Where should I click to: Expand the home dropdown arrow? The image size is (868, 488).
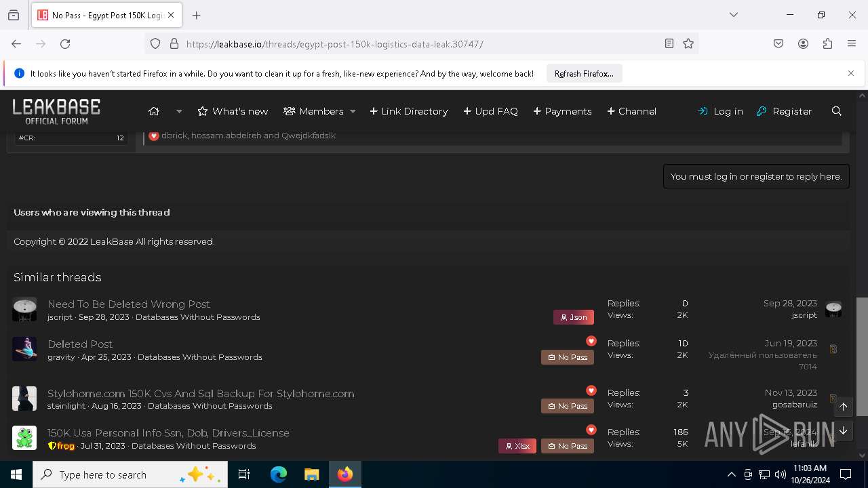[179, 111]
